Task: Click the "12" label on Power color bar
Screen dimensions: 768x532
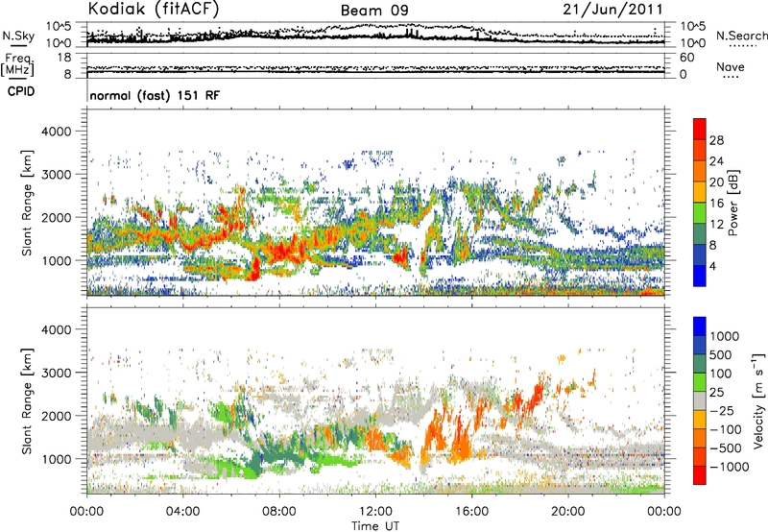Action: 716,225
